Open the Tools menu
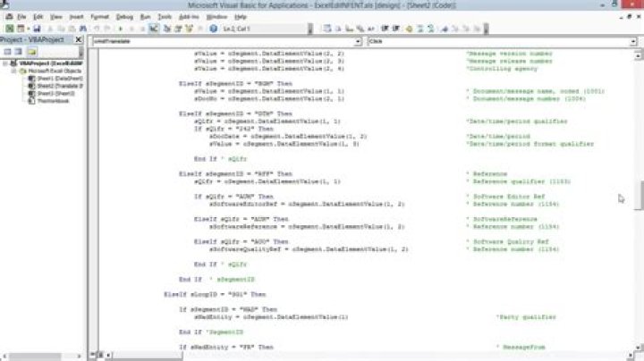 [165, 16]
